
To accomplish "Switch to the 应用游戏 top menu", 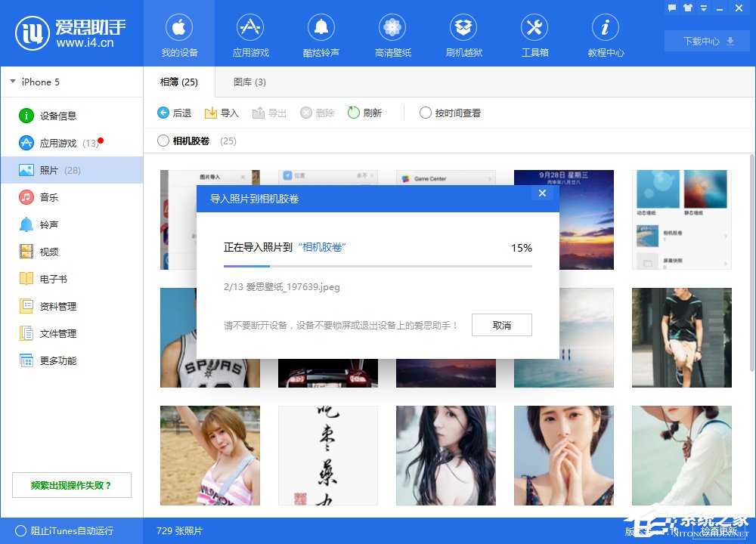I will [x=250, y=34].
